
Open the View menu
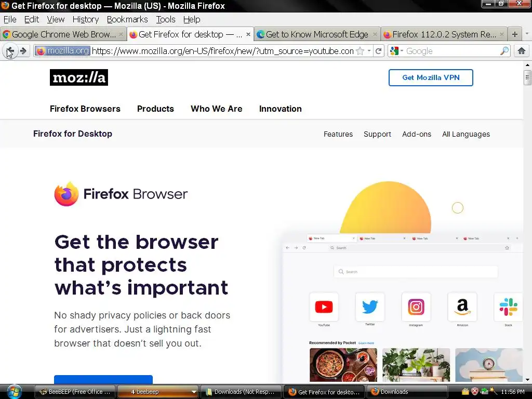point(56,19)
